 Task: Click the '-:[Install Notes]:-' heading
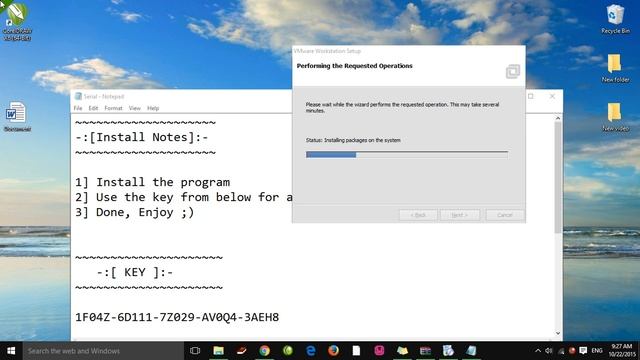point(142,137)
